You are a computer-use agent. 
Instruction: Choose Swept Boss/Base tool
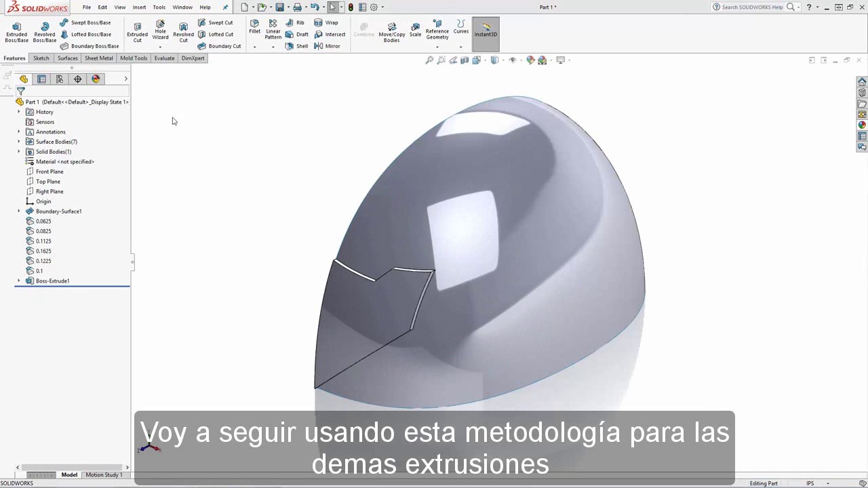(x=85, y=22)
